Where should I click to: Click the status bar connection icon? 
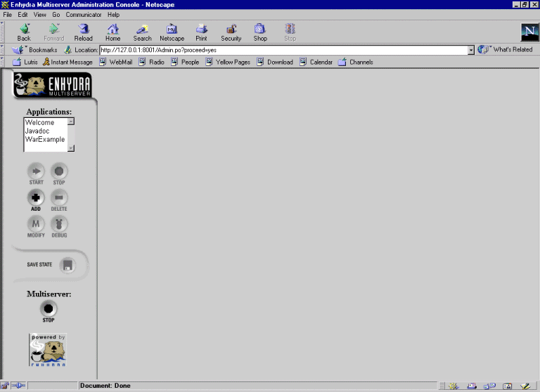(x=18, y=386)
